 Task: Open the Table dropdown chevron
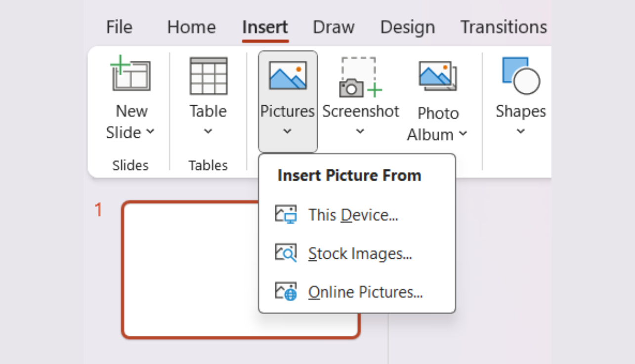[x=208, y=131]
